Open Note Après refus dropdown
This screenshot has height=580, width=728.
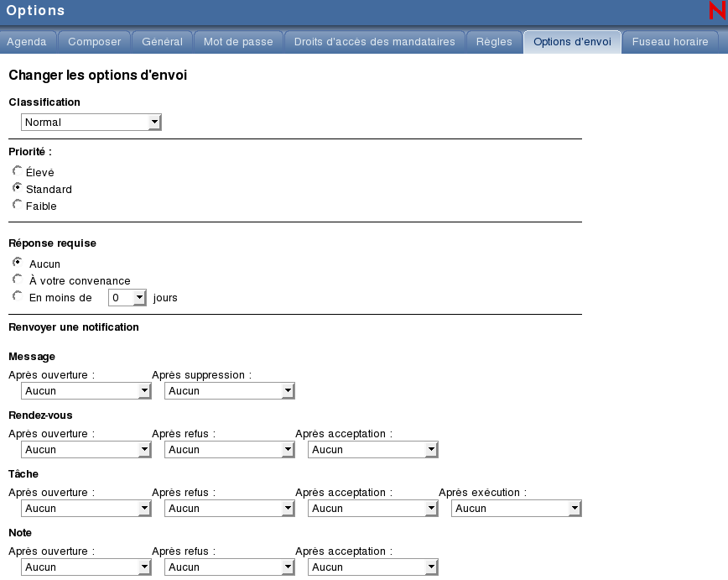pos(229,567)
